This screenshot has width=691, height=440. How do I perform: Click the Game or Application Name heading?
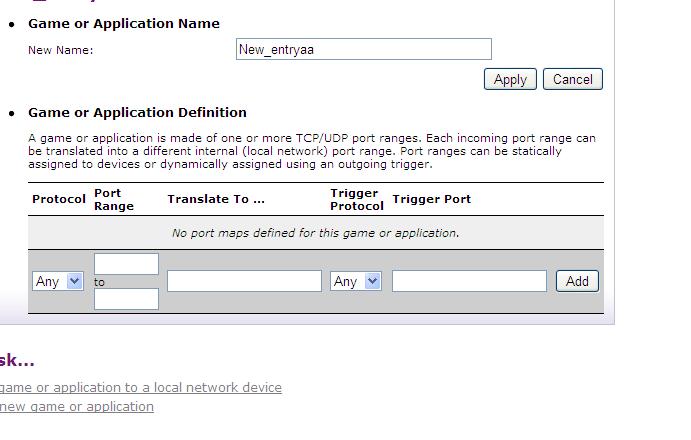point(124,23)
